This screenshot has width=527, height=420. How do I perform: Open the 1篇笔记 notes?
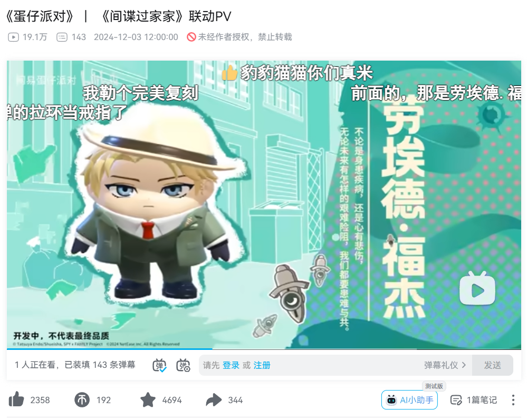coord(474,400)
